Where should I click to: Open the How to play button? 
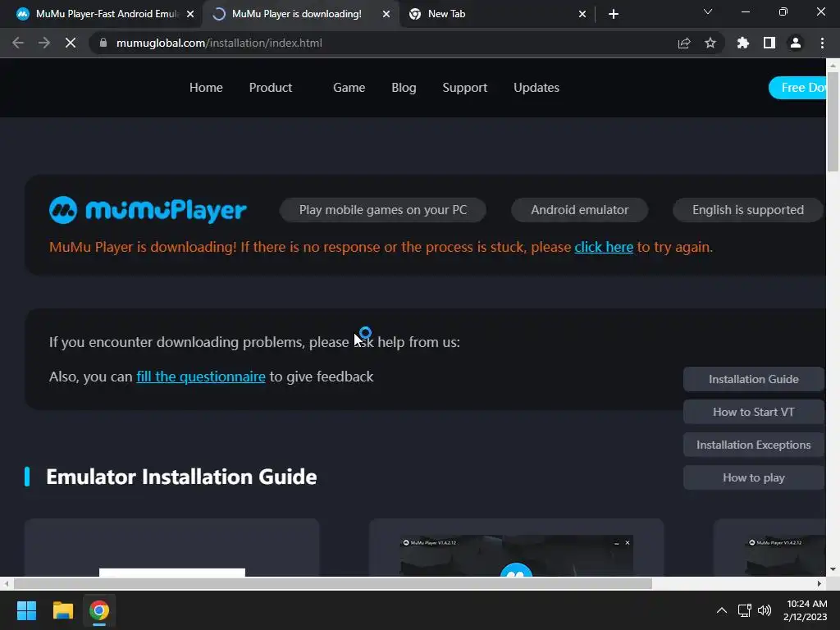pyautogui.click(x=753, y=477)
